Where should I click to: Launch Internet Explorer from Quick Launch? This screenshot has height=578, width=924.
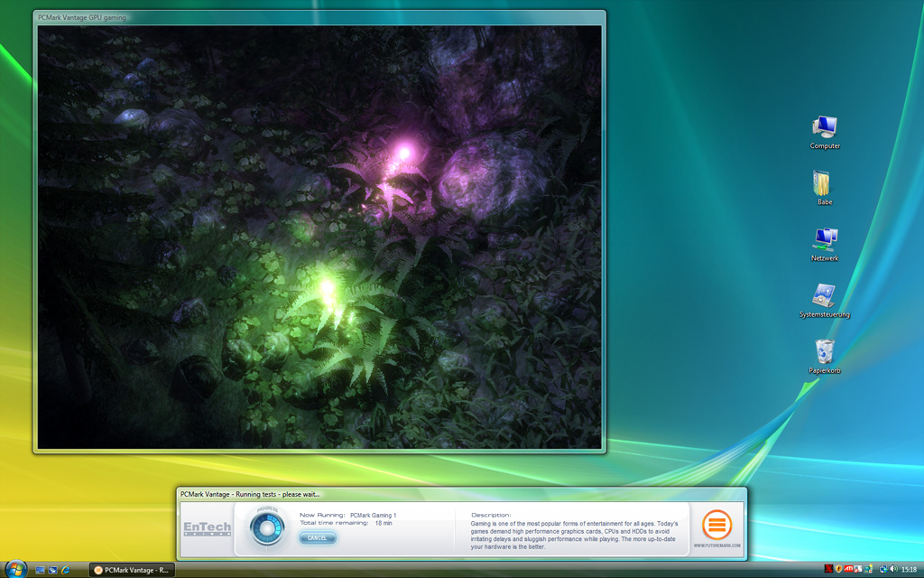click(66, 570)
